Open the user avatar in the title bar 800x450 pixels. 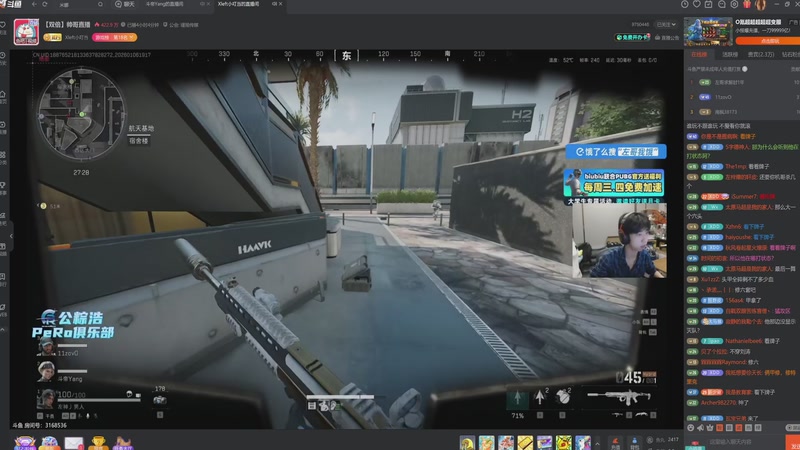[760, 5]
